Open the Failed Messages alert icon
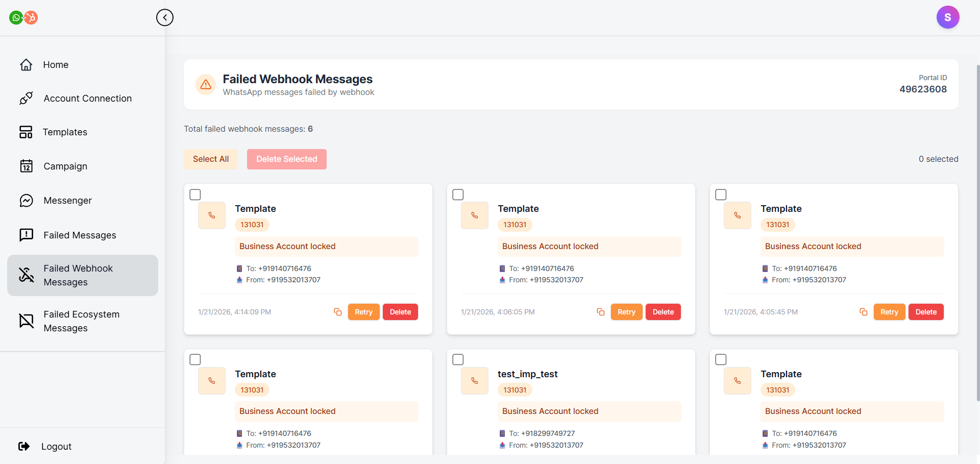 (26, 235)
